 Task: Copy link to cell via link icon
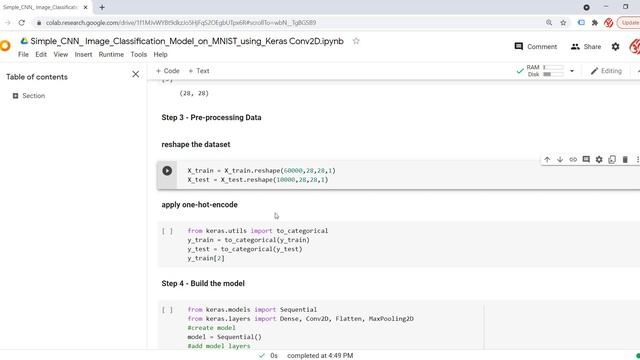pyautogui.click(x=573, y=160)
